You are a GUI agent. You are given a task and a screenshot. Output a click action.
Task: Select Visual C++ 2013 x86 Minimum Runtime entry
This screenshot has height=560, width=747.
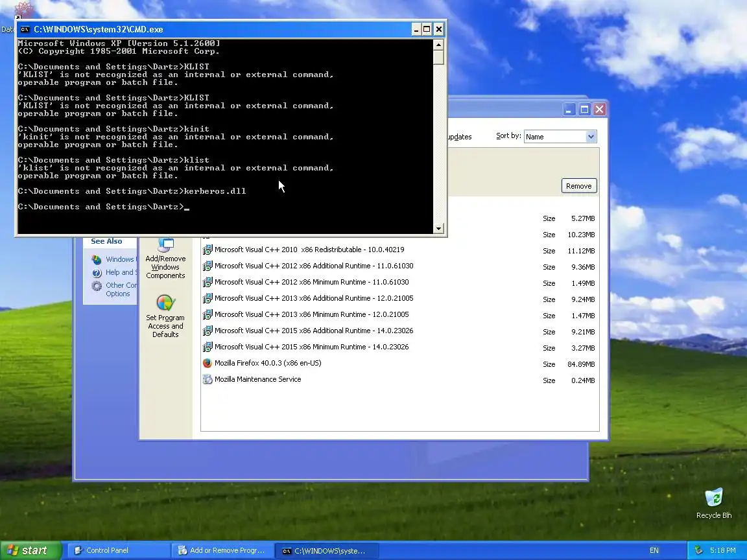coord(399,315)
